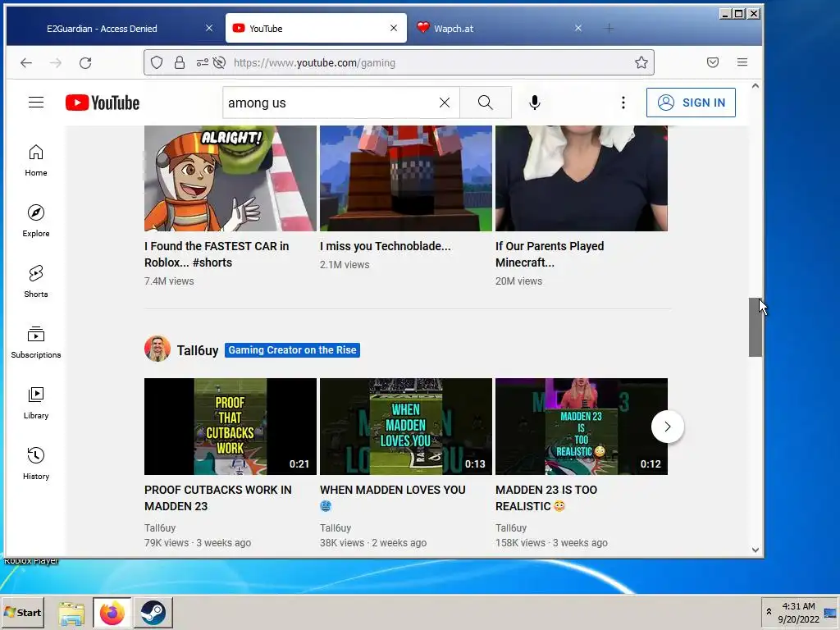Screen dimensions: 840x630
Task: Switch to E2Guardian - Access Denied tab
Action: click(x=102, y=29)
